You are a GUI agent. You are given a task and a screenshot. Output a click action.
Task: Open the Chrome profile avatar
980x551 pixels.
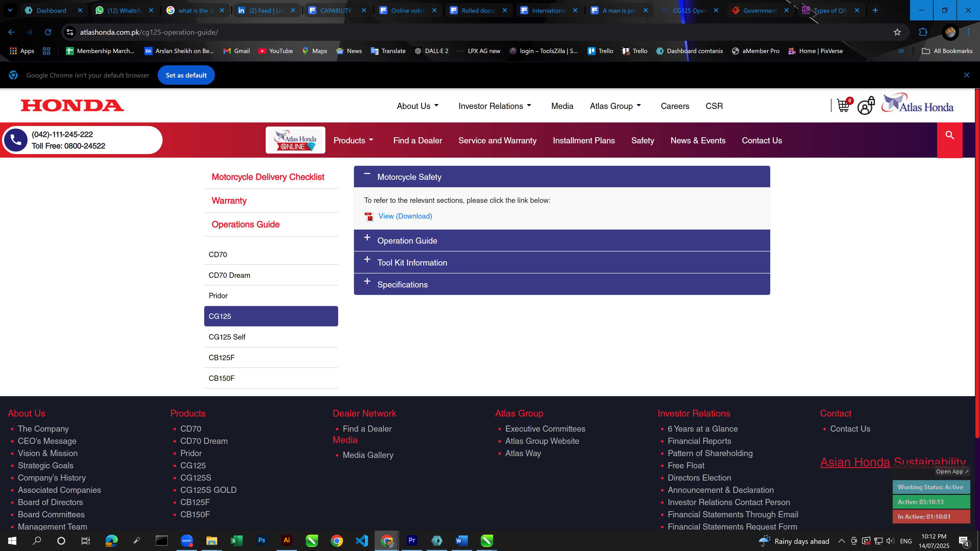pyautogui.click(x=950, y=32)
